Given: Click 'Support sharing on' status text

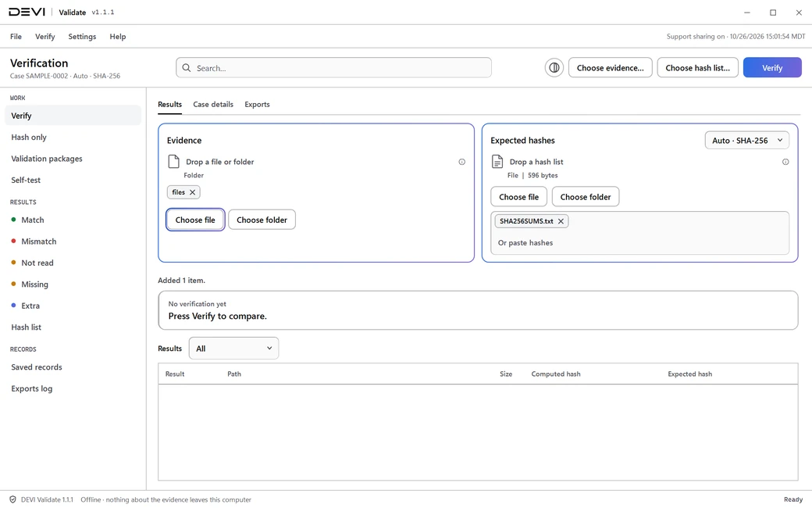Looking at the screenshot, I should tap(696, 37).
